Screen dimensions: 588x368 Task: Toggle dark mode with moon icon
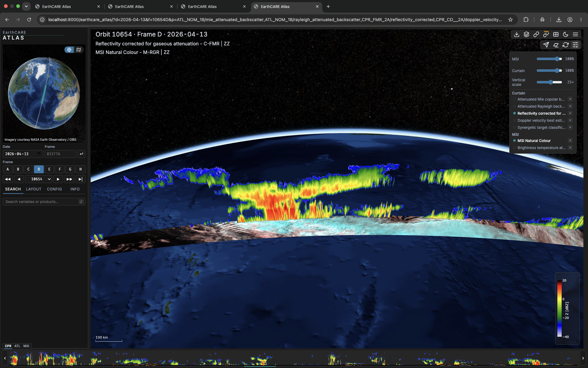point(566,34)
